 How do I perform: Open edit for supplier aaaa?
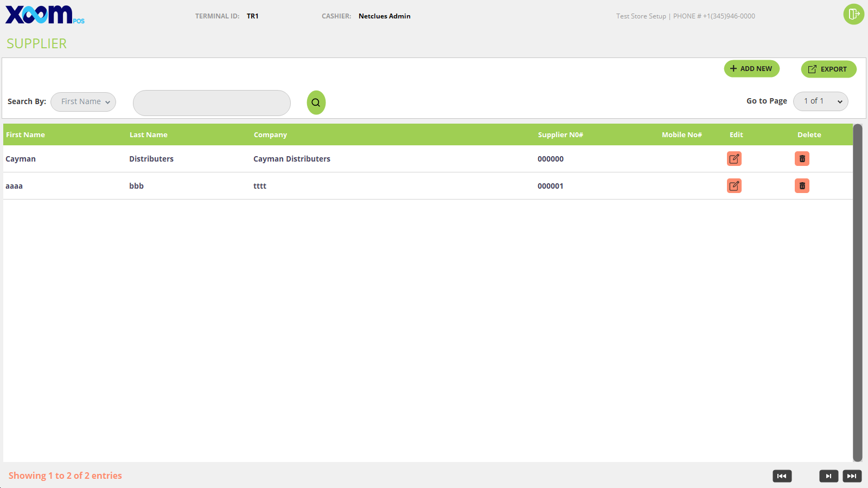734,186
